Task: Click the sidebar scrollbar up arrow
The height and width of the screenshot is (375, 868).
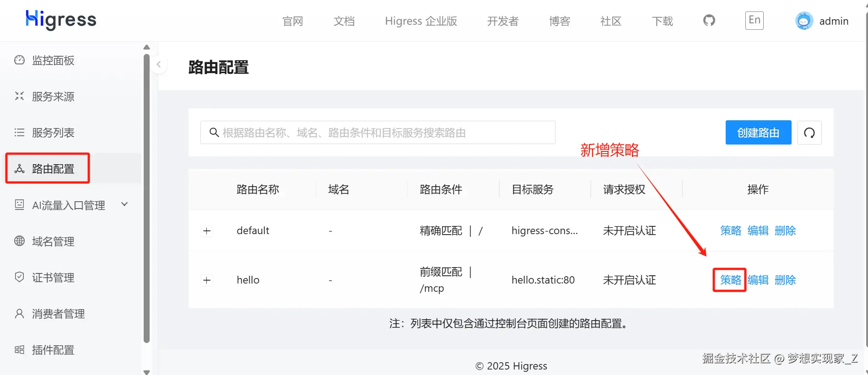Action: 146,47
